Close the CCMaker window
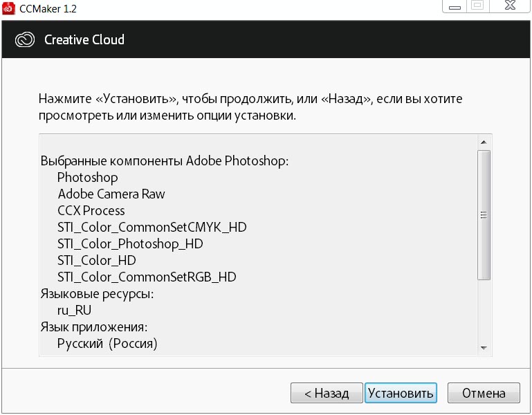This screenshot has height=415, width=532. click(x=510, y=6)
